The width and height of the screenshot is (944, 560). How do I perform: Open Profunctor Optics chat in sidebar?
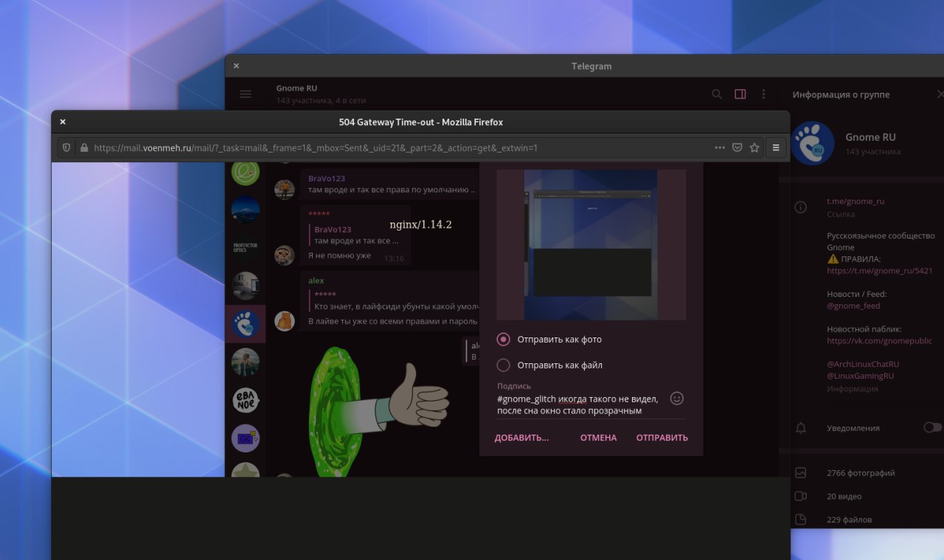coord(246,248)
